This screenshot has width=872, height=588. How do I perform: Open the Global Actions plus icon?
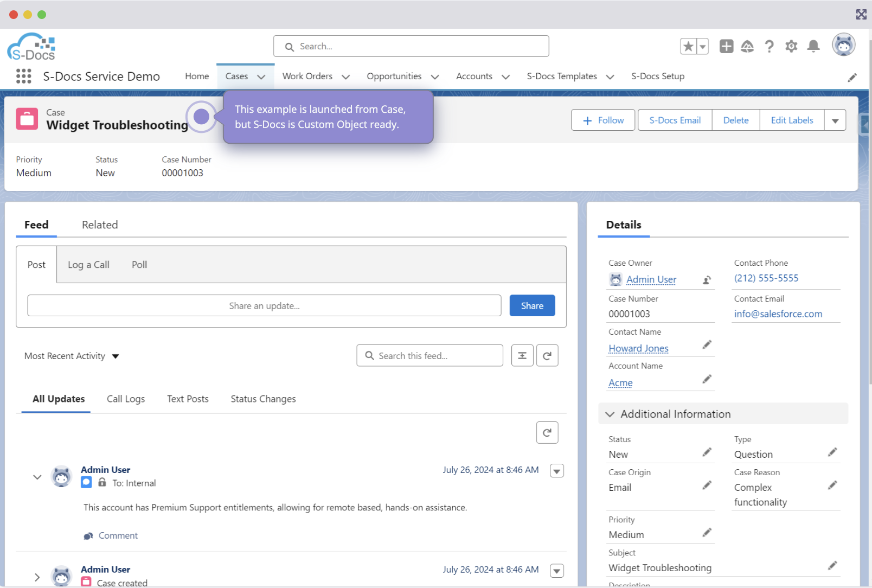pos(727,47)
